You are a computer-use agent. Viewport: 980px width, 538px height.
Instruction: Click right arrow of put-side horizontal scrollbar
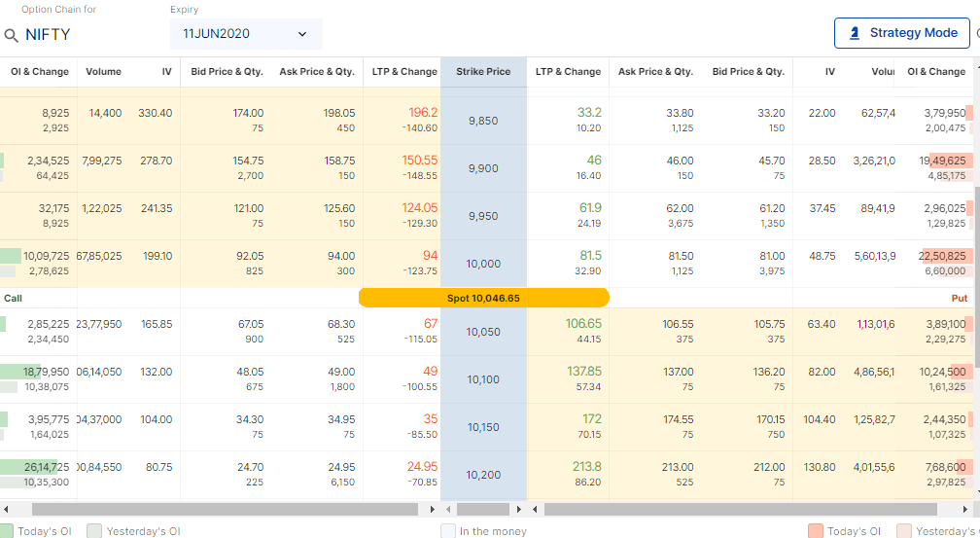click(x=965, y=509)
